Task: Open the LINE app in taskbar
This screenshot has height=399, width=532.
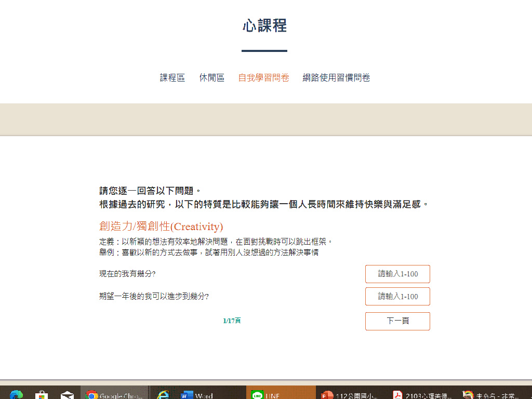Action: 281,395
